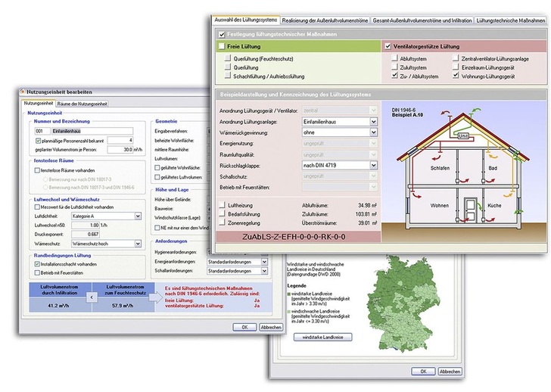
Task: Toggle the Wohnungs-Lüftungsgerät checkbox
Action: click(456, 76)
